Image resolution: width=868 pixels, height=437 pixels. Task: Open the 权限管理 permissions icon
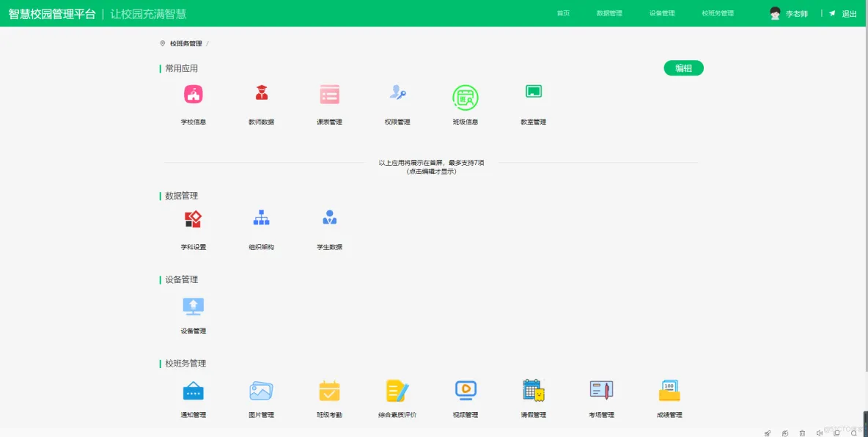coord(397,92)
